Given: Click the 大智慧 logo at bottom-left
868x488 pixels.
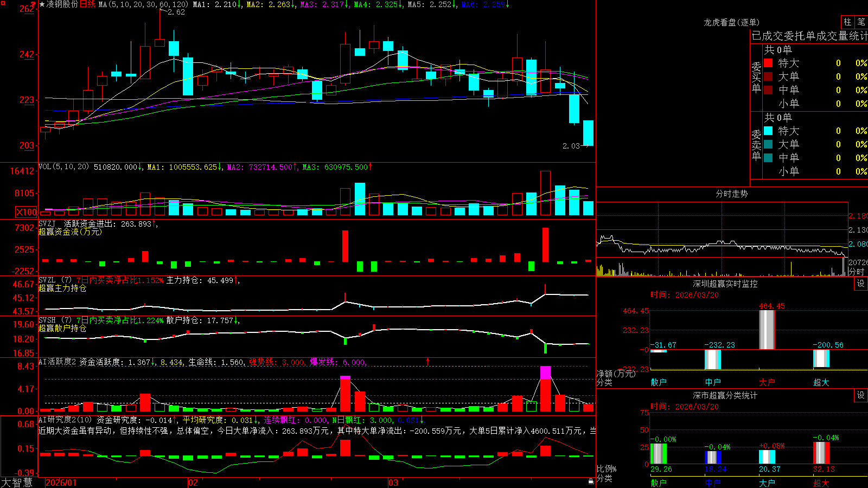Looking at the screenshot, I should 17,483.
